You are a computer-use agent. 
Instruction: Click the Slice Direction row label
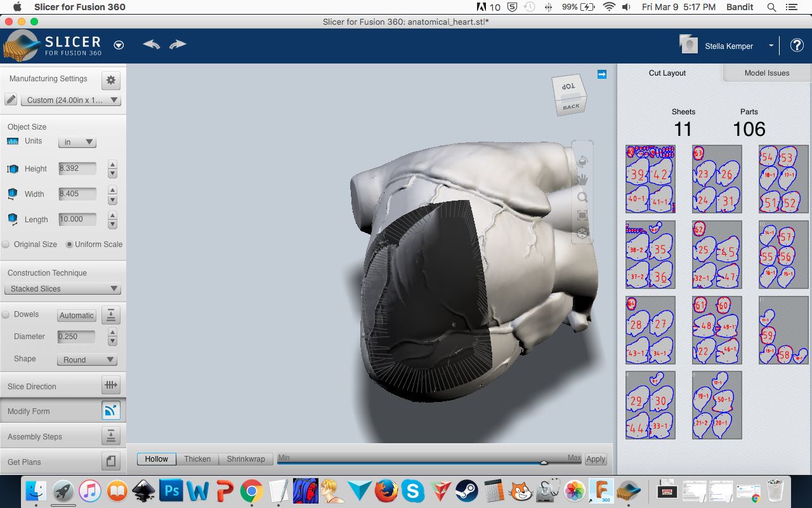pyautogui.click(x=32, y=387)
